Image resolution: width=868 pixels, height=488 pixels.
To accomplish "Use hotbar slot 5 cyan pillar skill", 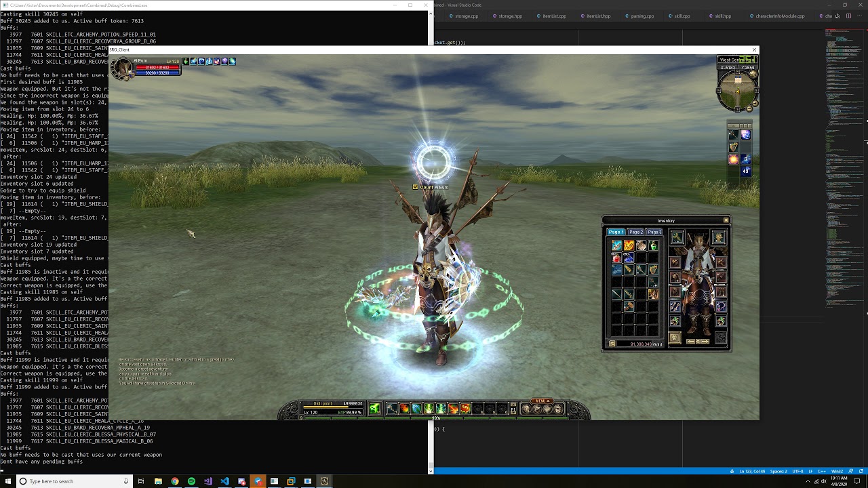I will click(441, 409).
